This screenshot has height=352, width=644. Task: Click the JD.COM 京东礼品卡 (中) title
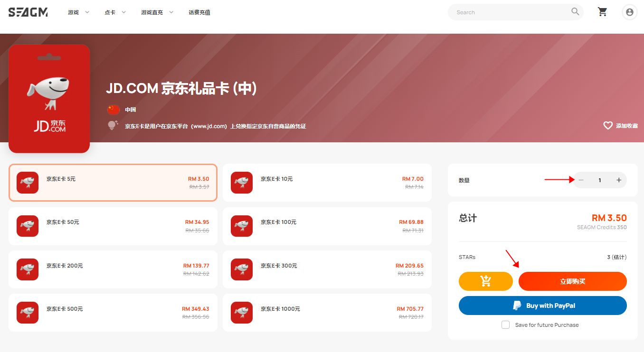point(181,89)
